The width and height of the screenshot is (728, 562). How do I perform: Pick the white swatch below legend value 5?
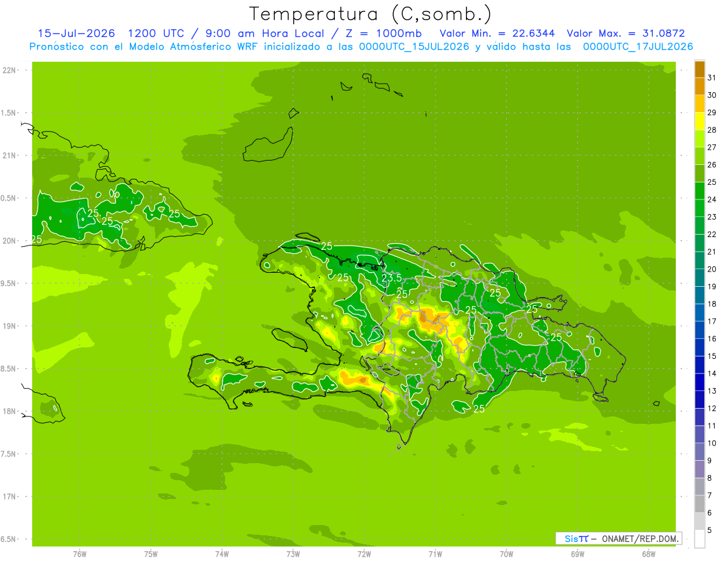coord(699,538)
